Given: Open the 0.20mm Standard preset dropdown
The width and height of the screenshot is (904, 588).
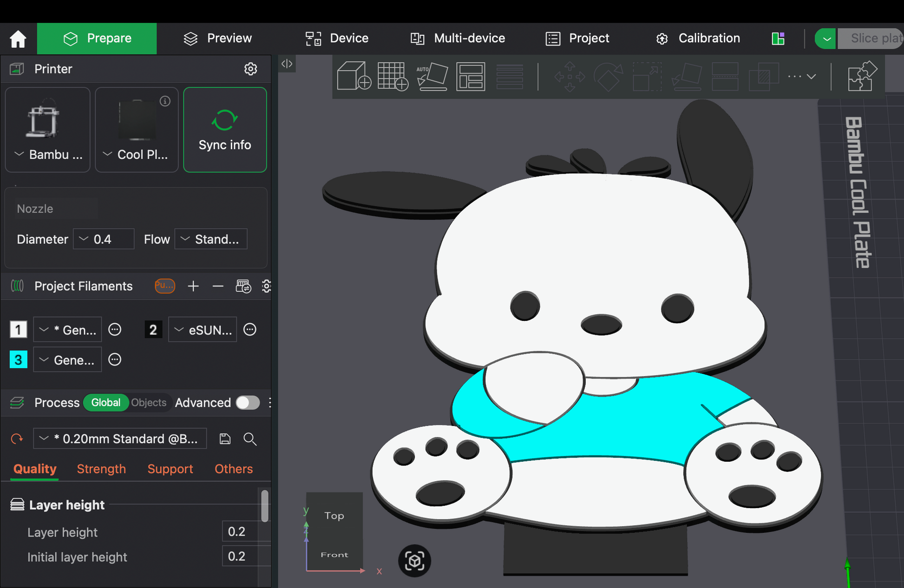Looking at the screenshot, I should pyautogui.click(x=120, y=438).
